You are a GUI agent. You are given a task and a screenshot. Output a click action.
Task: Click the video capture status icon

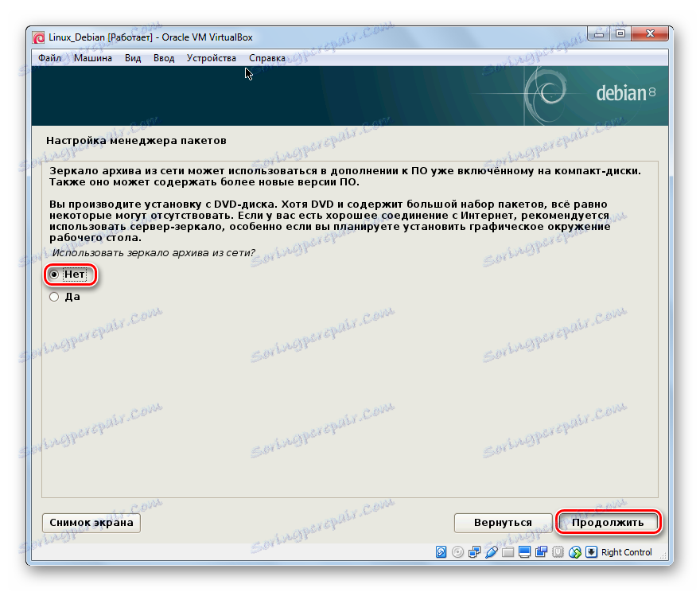coord(542,552)
